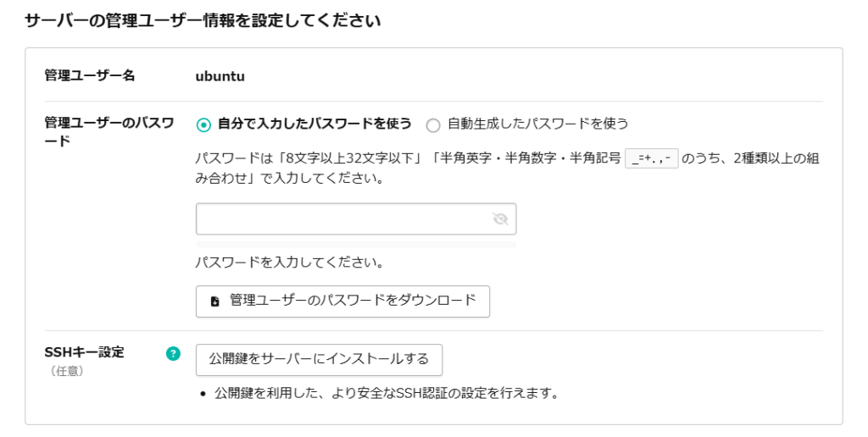Click the 管理ユーザーのパスワードをダウンロード button text
This screenshot has width=868, height=437.
[353, 301]
